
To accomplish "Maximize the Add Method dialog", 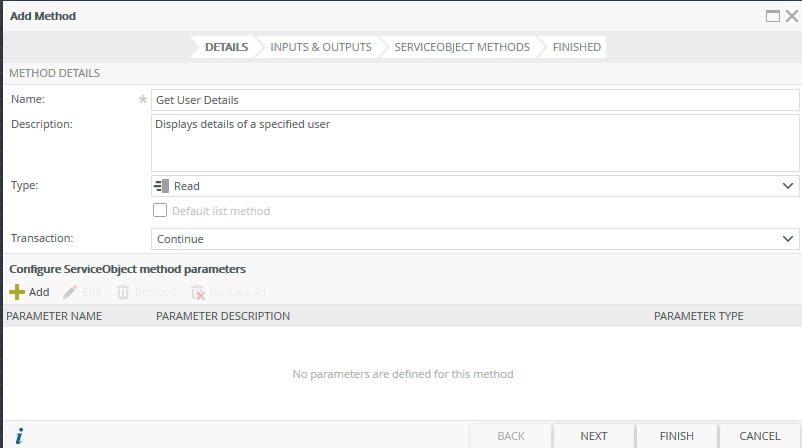I will (773, 16).
